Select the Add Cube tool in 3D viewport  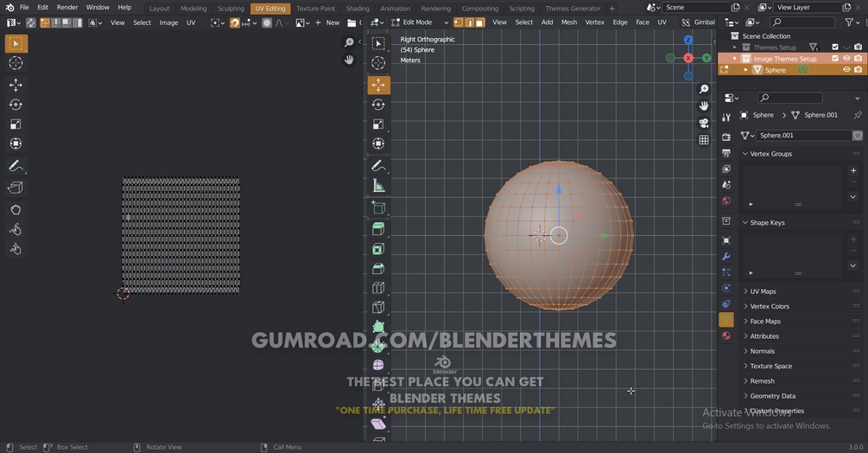click(x=378, y=207)
